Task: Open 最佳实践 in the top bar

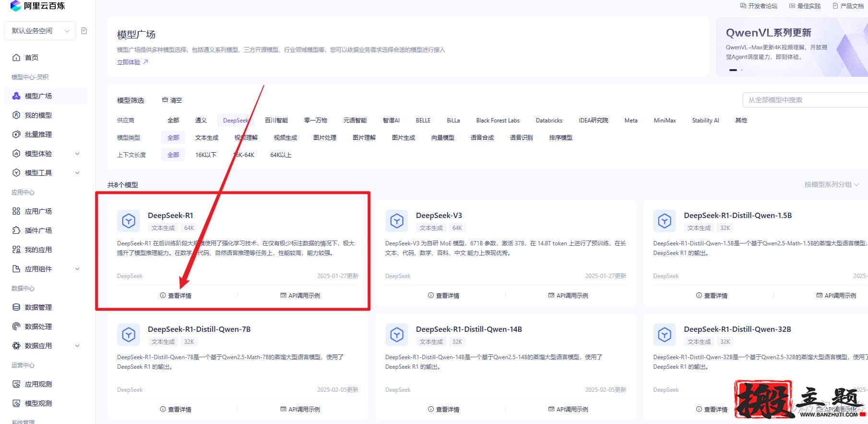Action: (x=805, y=6)
